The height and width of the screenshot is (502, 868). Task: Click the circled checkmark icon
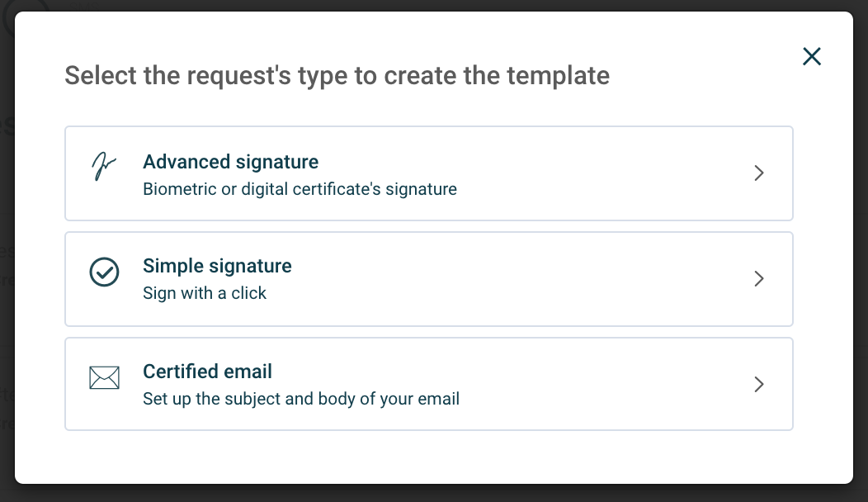tap(104, 272)
